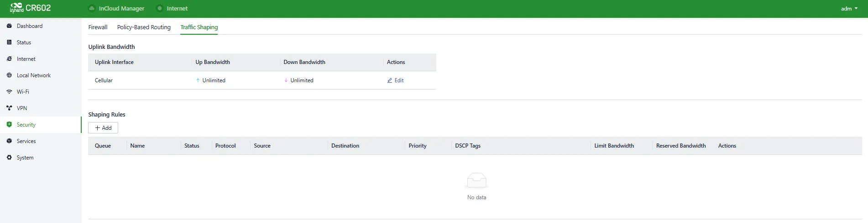This screenshot has width=868, height=223.
Task: Open the Services sidebar menu item
Action: tap(41, 141)
